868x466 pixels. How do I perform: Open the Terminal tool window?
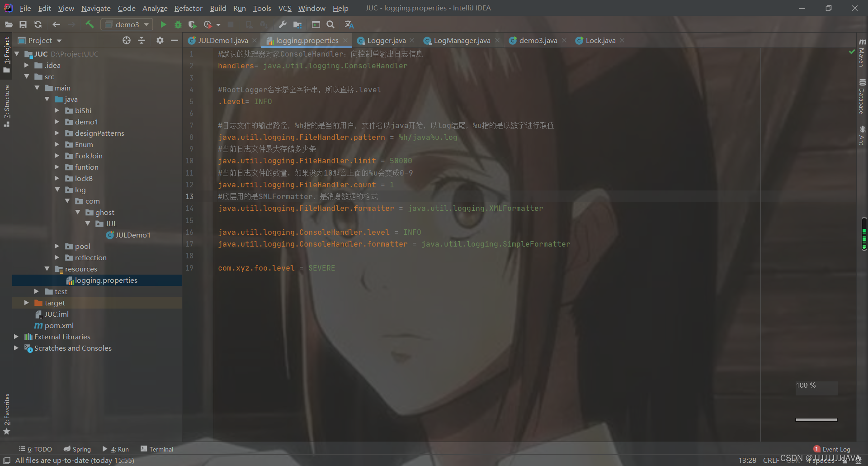coord(157,449)
